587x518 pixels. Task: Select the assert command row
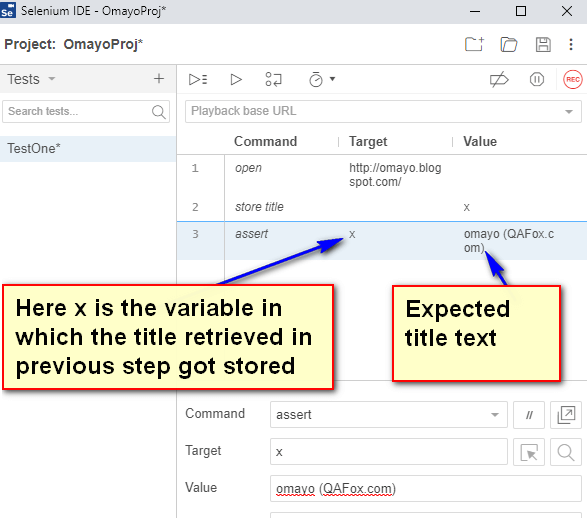click(382, 241)
